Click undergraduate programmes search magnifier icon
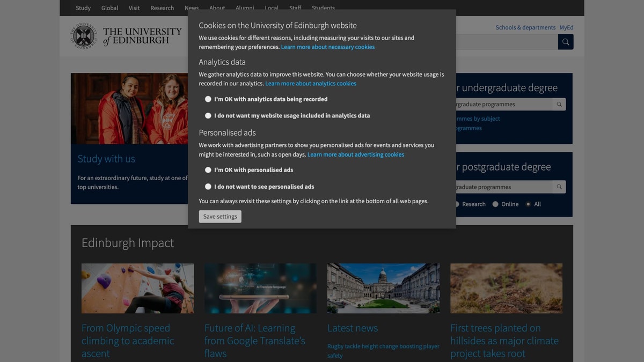Viewport: 644px width, 362px height. point(559,105)
